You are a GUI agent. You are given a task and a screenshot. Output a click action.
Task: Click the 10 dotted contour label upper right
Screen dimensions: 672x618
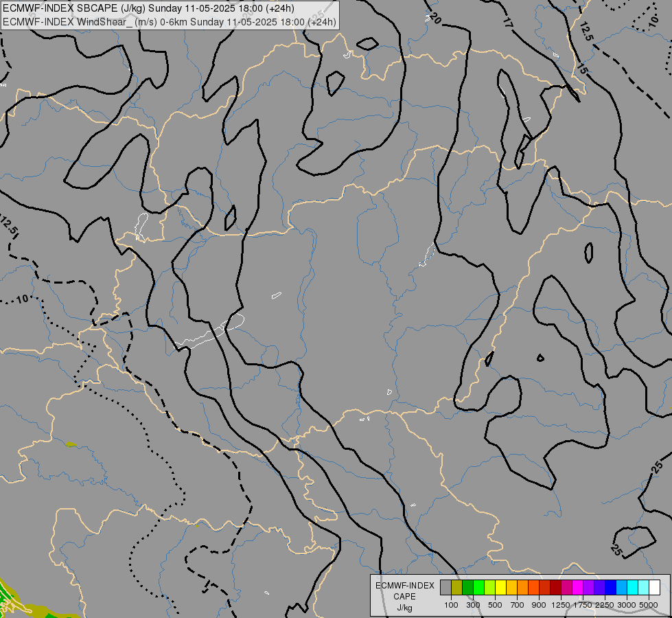(653, 21)
